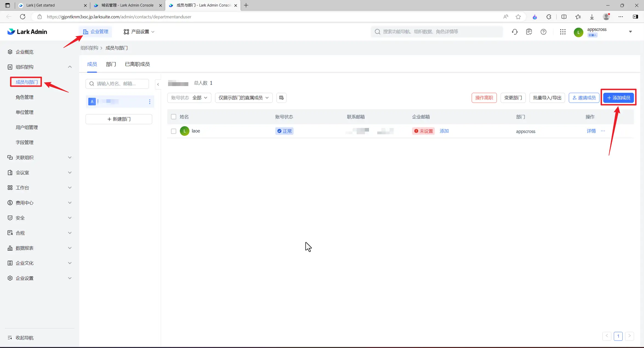Check the laoe member checkbox
Screen dimensions: 644x348
click(x=174, y=131)
